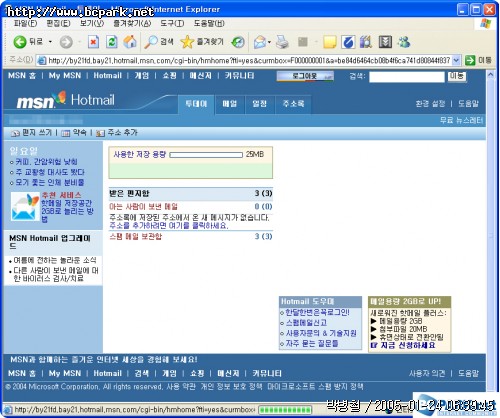
Task: Click the 편지 쓰기 compose link
Action: click(37, 133)
